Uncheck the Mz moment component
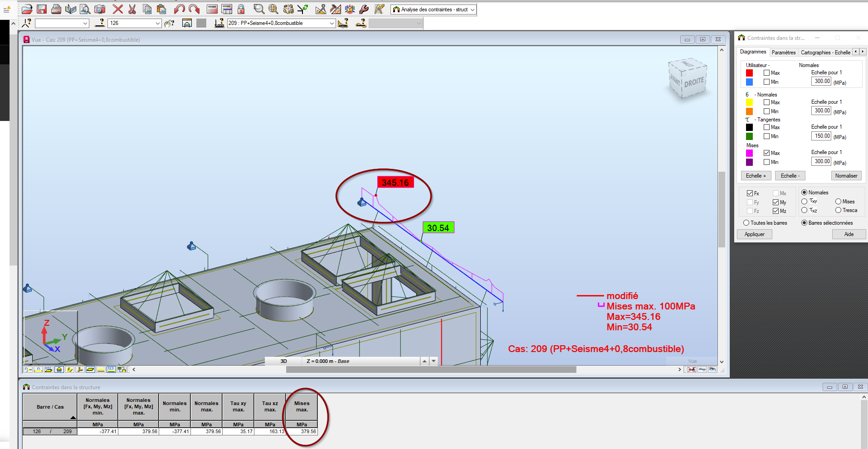 [x=776, y=211]
